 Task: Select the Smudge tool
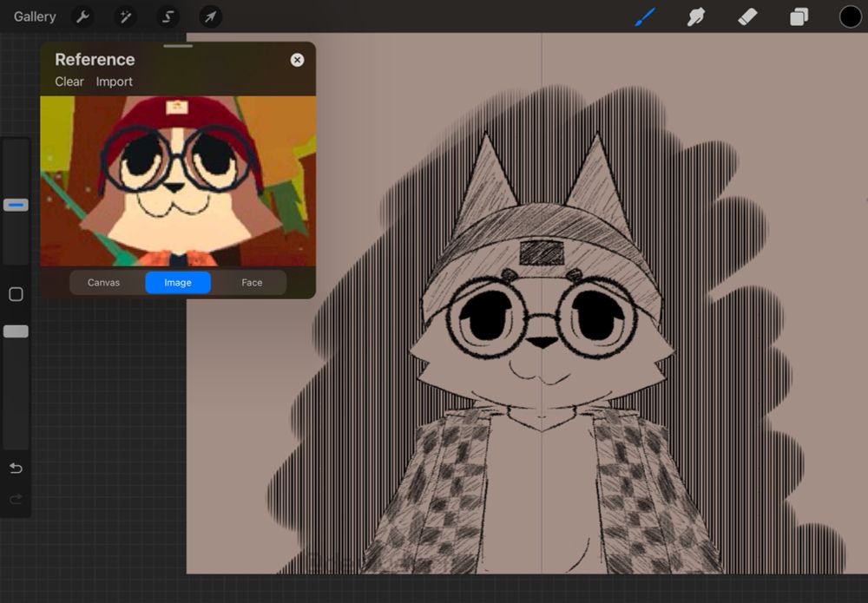[x=696, y=16]
